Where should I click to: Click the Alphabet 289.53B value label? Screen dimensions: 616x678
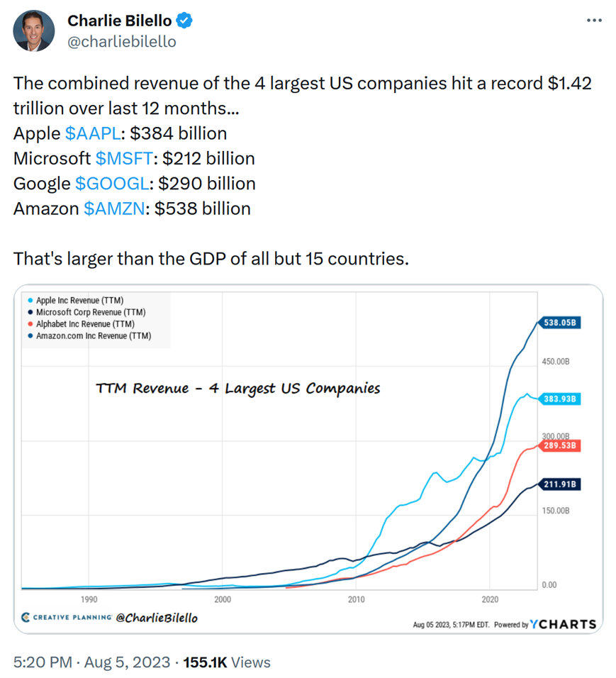pos(561,446)
